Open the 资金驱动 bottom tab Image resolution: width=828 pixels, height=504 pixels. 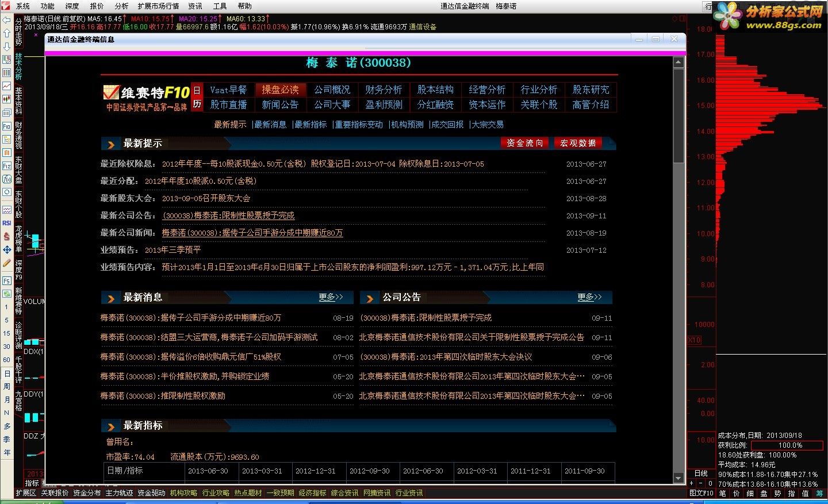pos(151,493)
